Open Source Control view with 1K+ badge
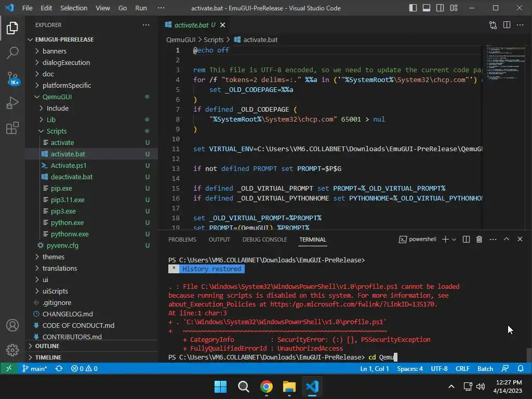The image size is (532, 399). pyautogui.click(x=12, y=78)
